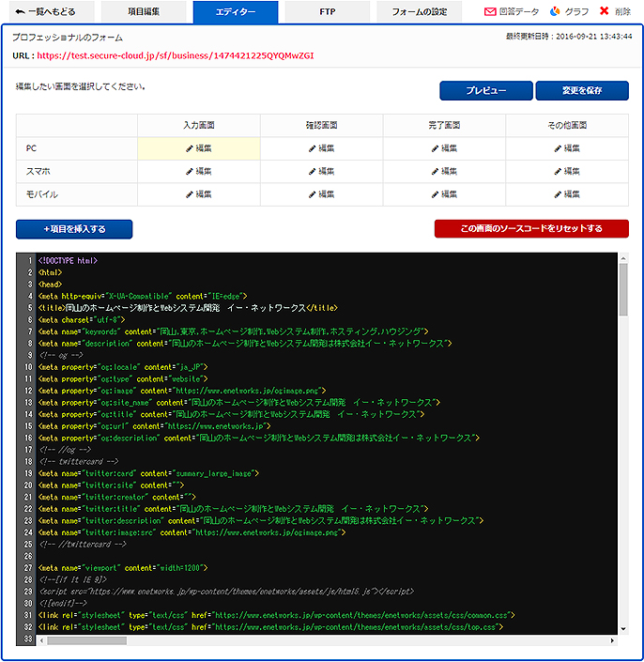Click the その他画面 column header
This screenshot has width=644, height=662.
point(567,126)
